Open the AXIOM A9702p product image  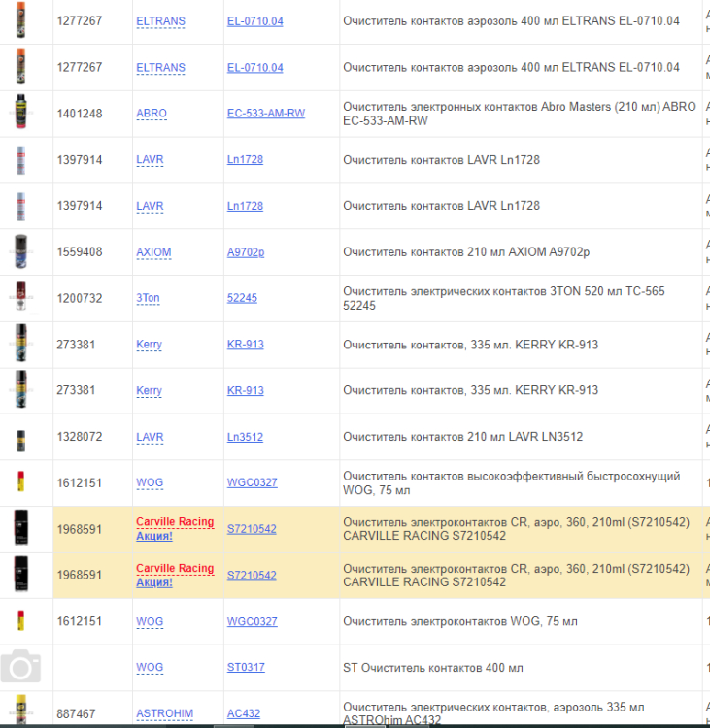(20, 252)
